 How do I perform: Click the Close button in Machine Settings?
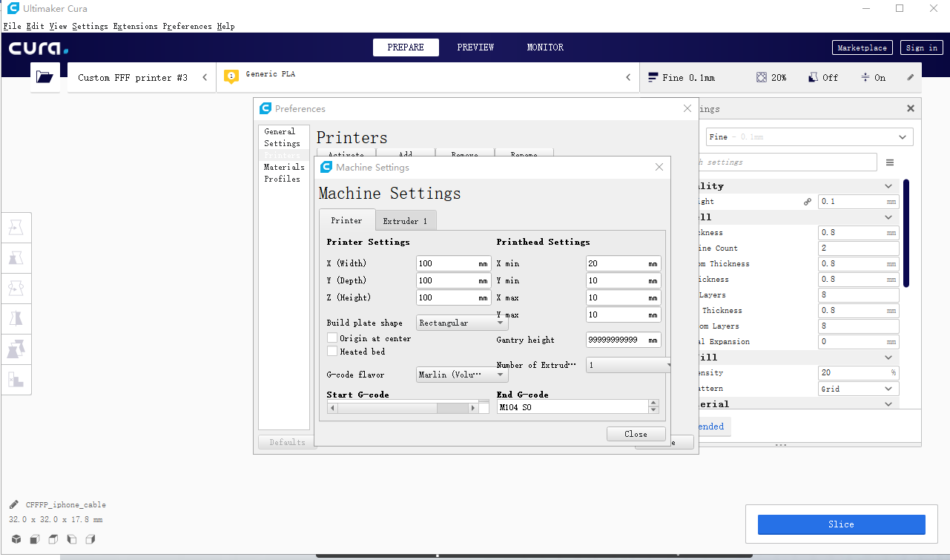(x=636, y=434)
